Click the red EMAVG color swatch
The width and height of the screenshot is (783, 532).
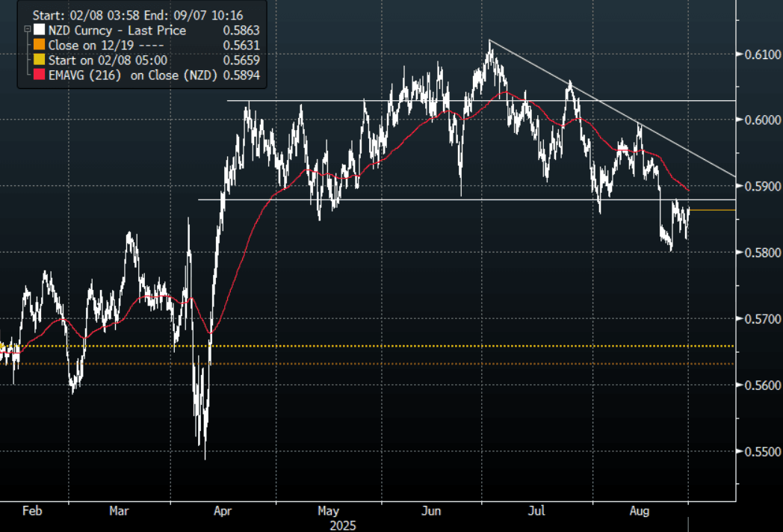click(38, 75)
